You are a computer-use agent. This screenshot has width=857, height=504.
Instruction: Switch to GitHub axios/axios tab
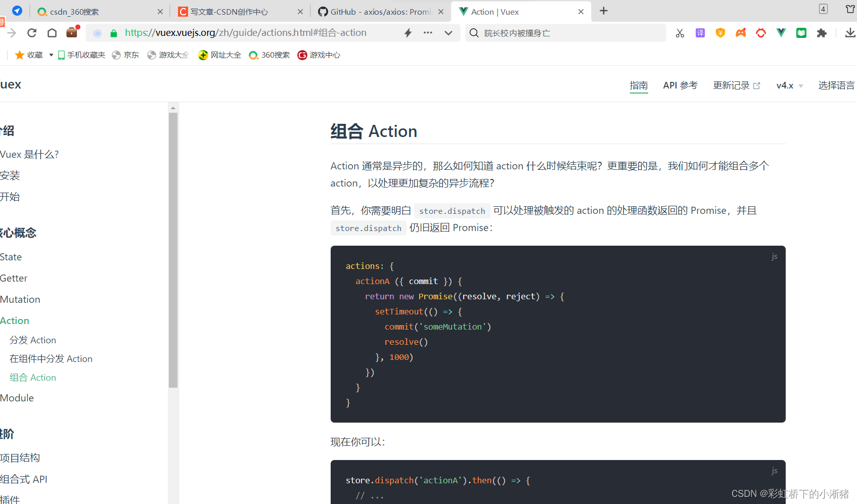pos(381,12)
